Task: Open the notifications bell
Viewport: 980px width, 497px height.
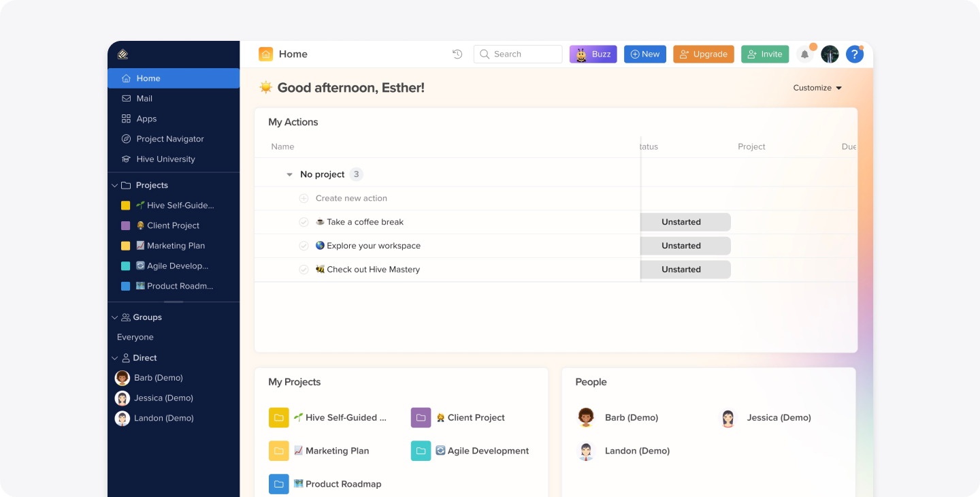Action: point(804,54)
